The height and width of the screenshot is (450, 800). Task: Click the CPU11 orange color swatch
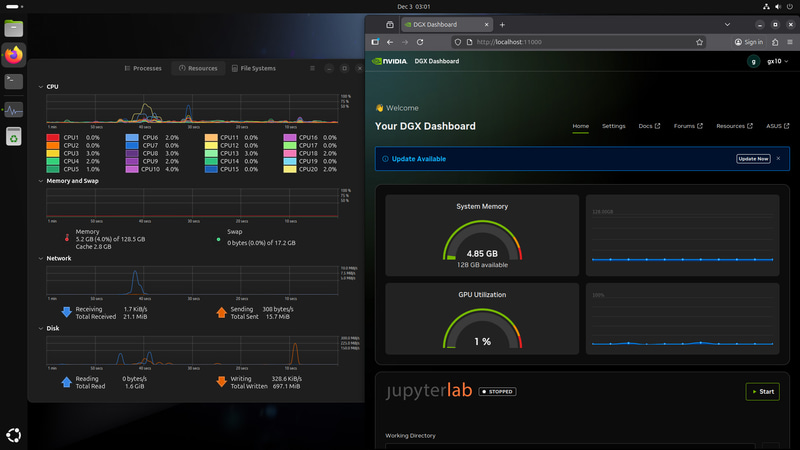(x=211, y=138)
